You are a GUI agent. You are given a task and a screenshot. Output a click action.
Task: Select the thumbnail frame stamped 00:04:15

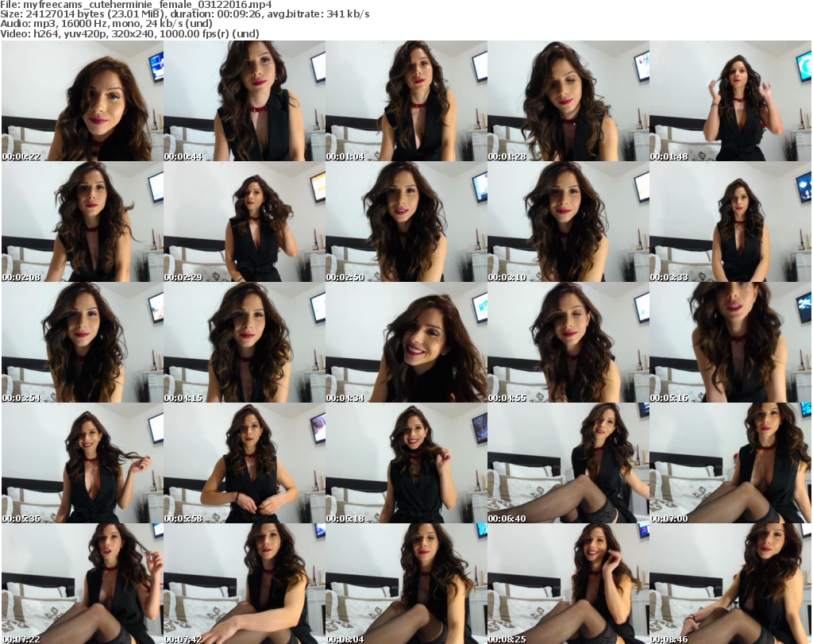[x=245, y=342]
